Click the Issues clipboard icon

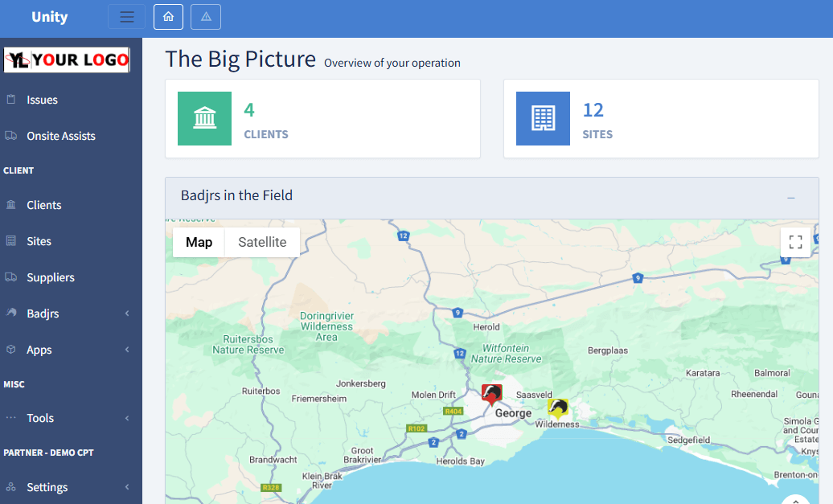[x=10, y=100]
